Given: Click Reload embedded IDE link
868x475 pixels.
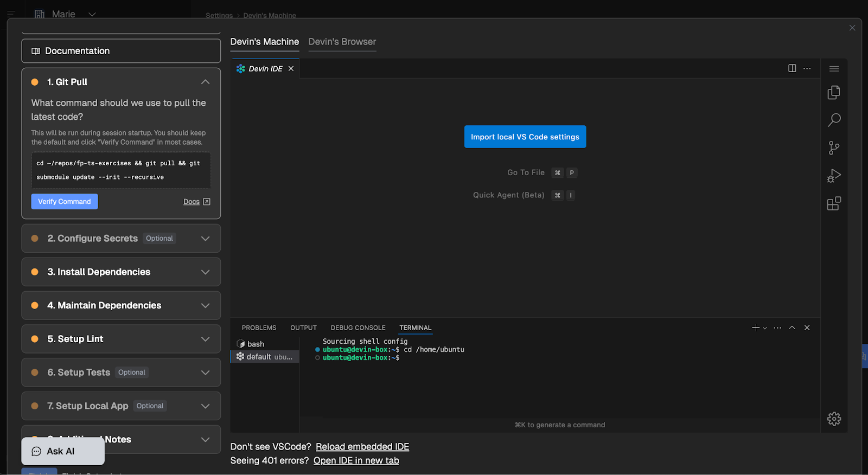Looking at the screenshot, I should tap(362, 447).
